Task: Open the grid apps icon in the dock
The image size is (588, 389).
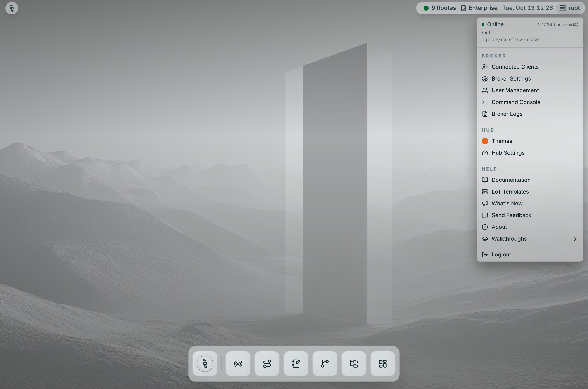Action: tap(383, 364)
